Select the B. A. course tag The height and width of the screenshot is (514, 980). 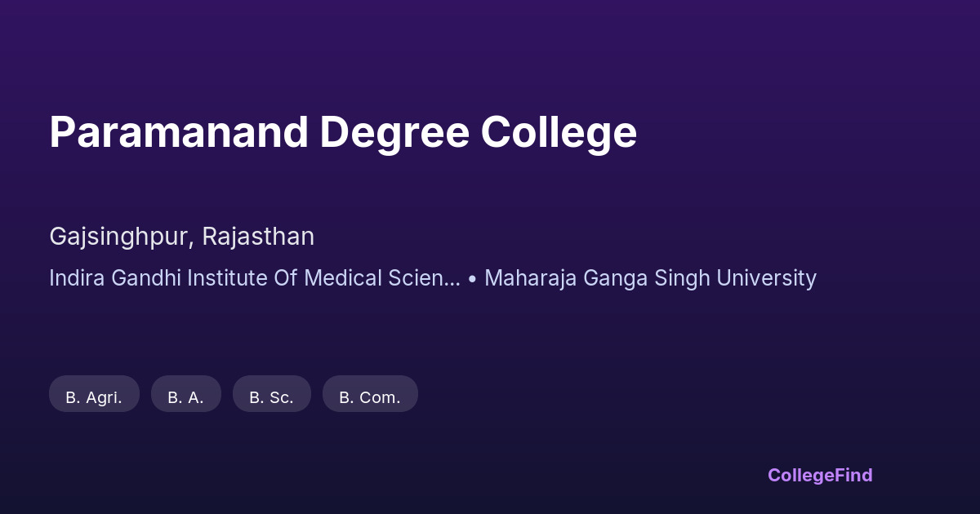[x=185, y=397]
